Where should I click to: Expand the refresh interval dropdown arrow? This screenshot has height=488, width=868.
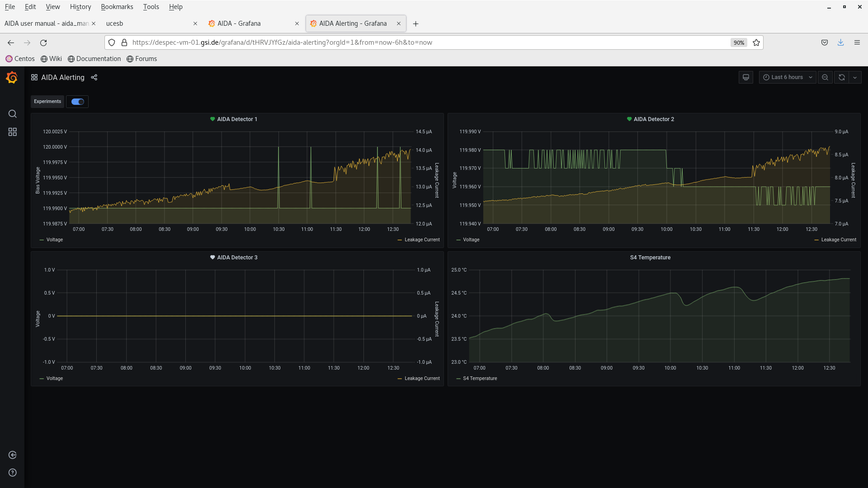click(x=855, y=77)
